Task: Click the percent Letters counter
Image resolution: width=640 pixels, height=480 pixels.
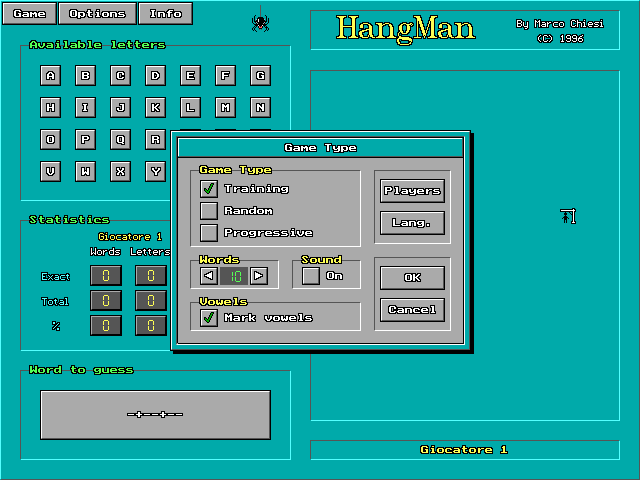Action: [x=151, y=325]
